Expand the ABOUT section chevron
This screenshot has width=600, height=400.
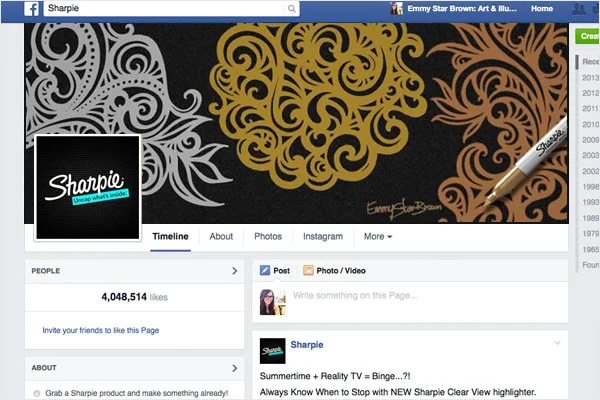pos(235,368)
